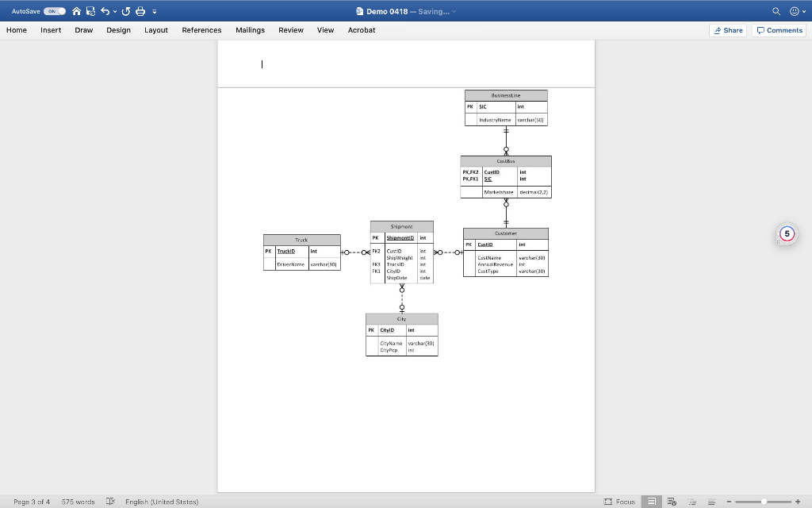Open the Acrobat ribbon tab
This screenshot has width=812, height=508.
pos(362,30)
